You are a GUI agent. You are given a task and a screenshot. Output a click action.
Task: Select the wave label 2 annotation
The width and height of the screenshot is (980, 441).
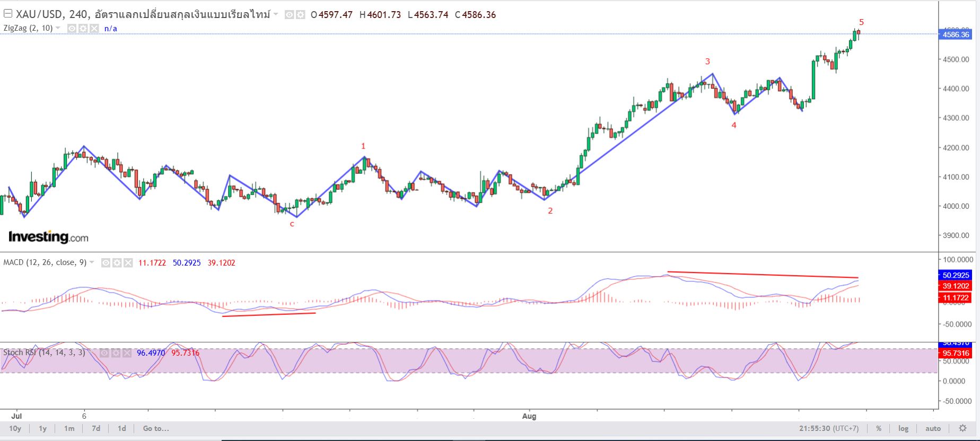[x=550, y=211]
